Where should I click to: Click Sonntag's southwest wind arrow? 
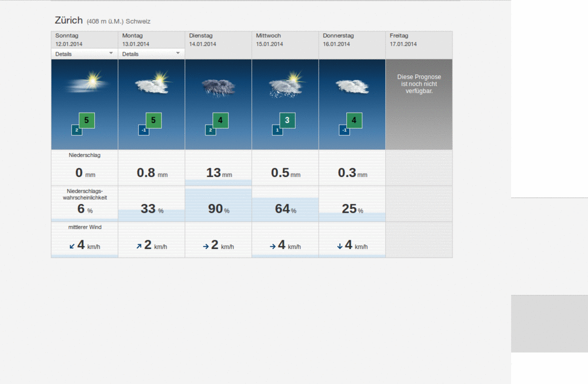72,246
